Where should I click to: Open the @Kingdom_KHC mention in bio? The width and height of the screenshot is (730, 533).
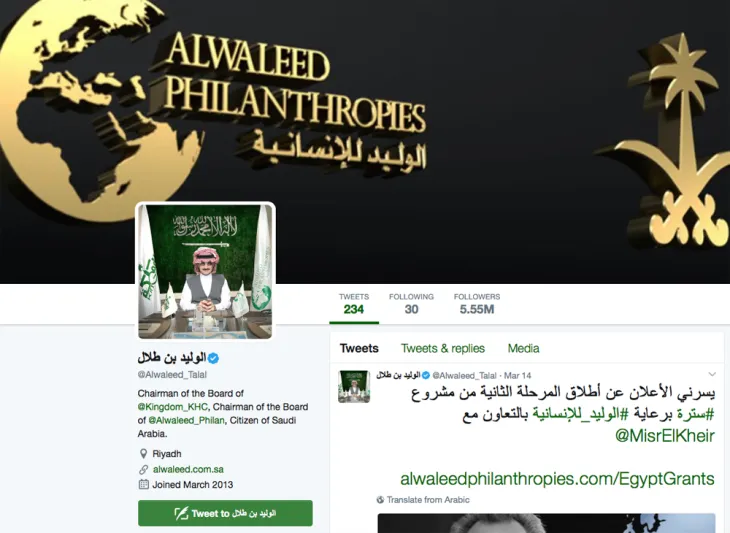click(173, 407)
